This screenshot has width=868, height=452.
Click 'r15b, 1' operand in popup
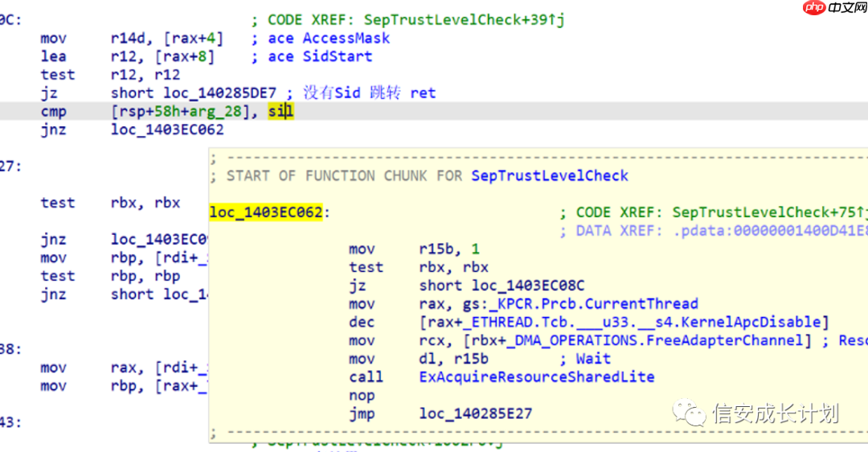tap(449, 249)
